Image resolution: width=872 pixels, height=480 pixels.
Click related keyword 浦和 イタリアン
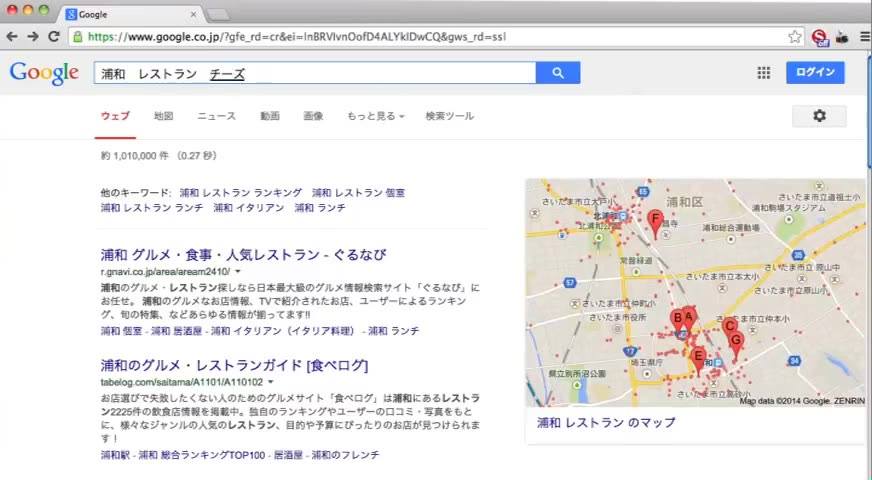click(249, 207)
